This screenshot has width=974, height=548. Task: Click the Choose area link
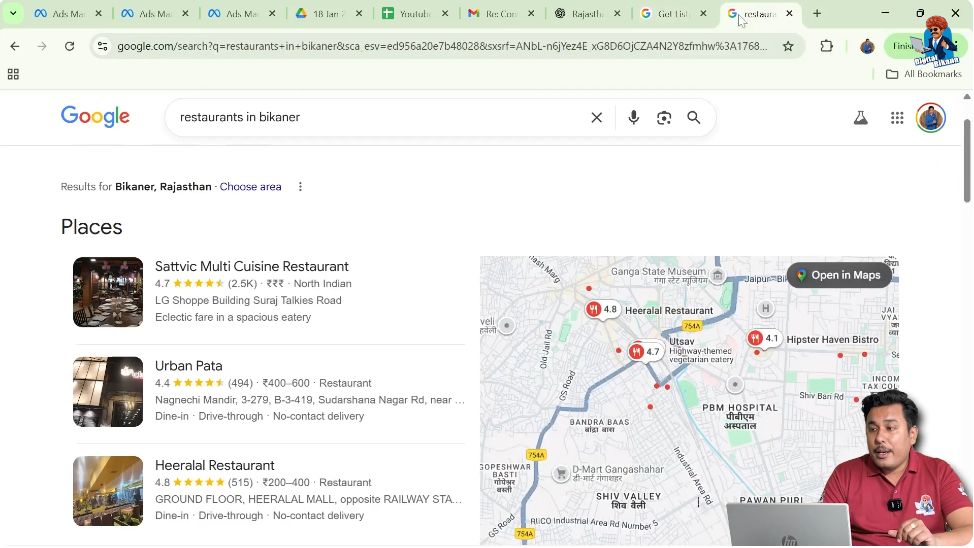click(250, 186)
